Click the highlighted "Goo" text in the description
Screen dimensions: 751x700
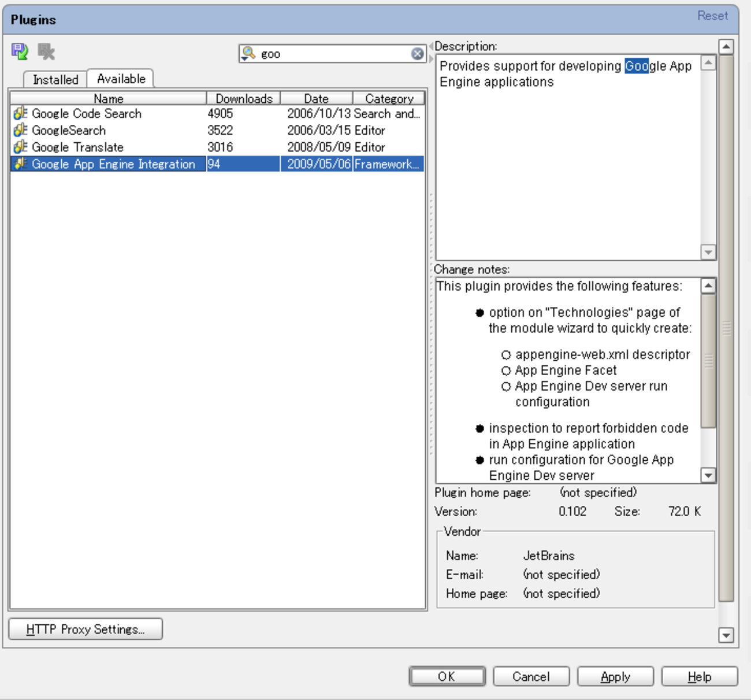click(637, 66)
